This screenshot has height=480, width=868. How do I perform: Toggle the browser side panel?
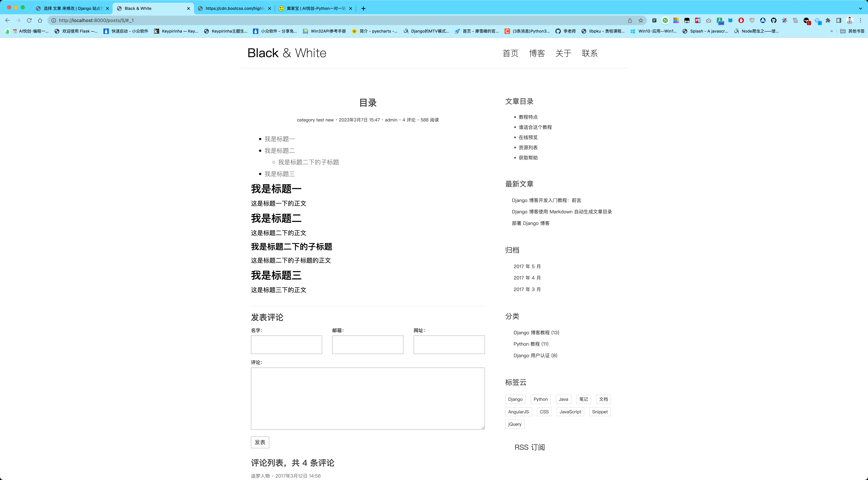(839, 20)
